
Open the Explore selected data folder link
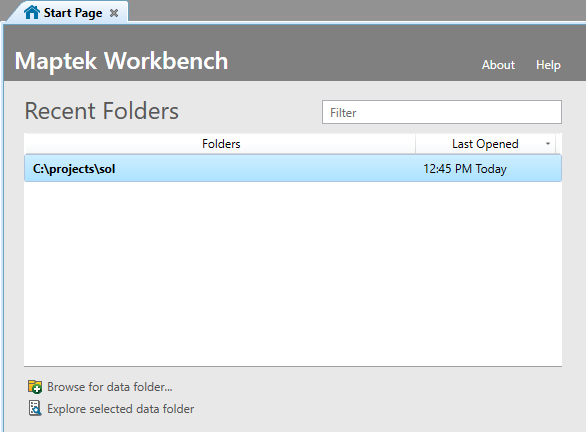coord(120,409)
